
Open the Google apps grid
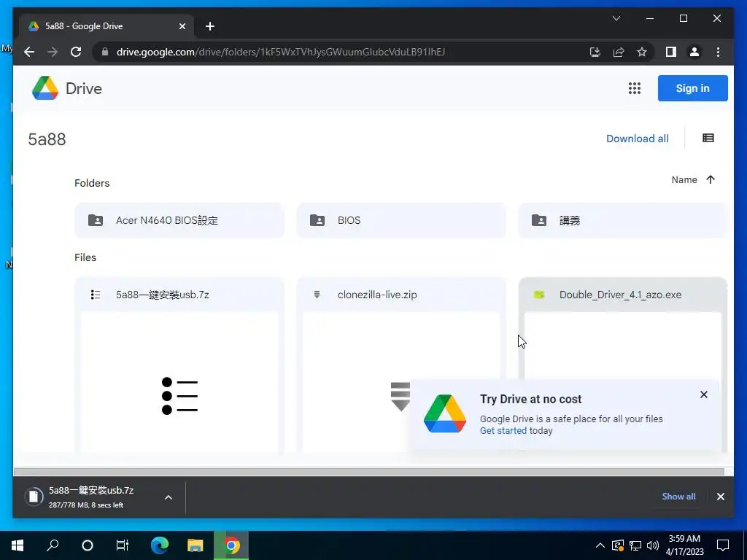click(x=634, y=88)
